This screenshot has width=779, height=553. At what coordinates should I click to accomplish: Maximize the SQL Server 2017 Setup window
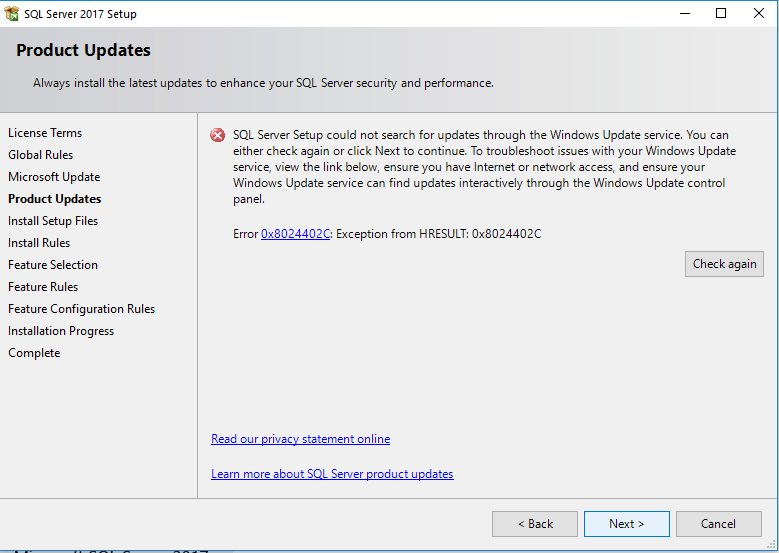tap(721, 14)
